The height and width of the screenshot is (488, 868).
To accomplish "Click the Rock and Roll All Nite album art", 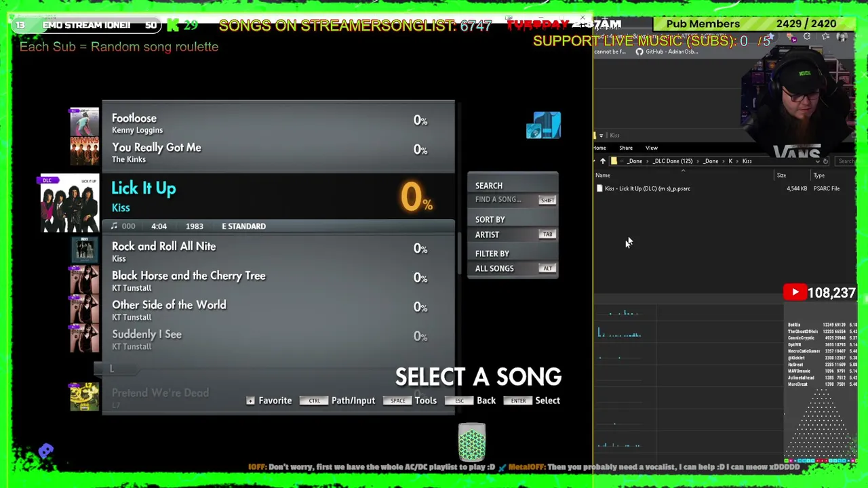I will tap(84, 249).
